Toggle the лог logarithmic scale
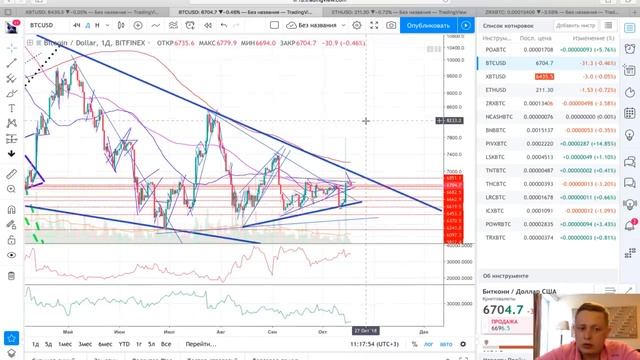This screenshot has height=360, width=640. point(429,344)
